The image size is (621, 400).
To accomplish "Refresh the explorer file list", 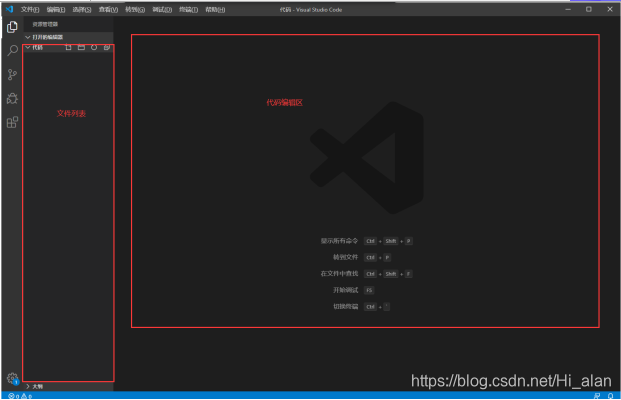I will click(x=94, y=48).
